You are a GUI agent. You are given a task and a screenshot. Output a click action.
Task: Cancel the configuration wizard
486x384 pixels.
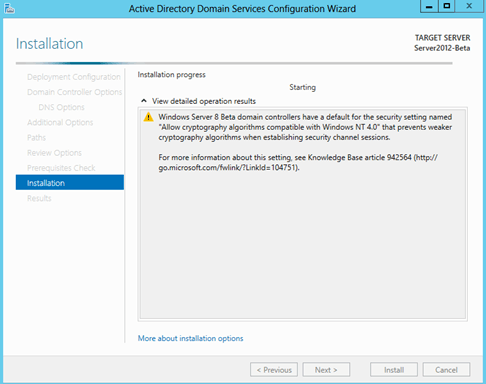pos(446,370)
